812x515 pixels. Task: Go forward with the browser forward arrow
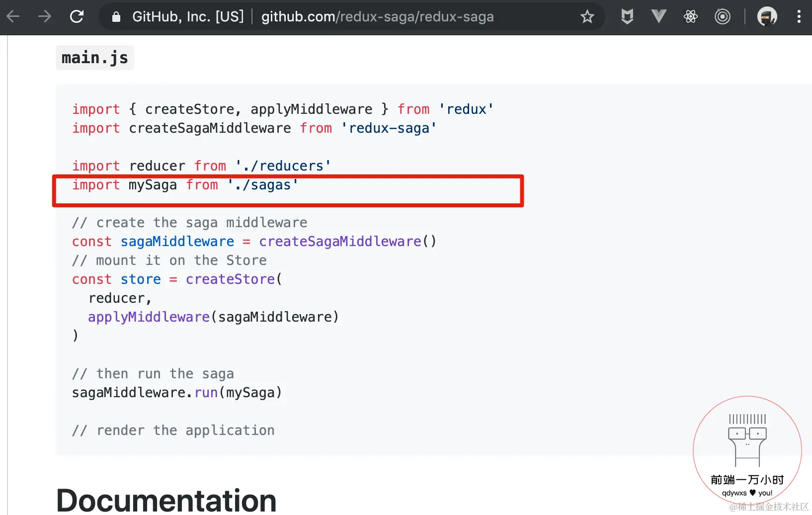45,16
